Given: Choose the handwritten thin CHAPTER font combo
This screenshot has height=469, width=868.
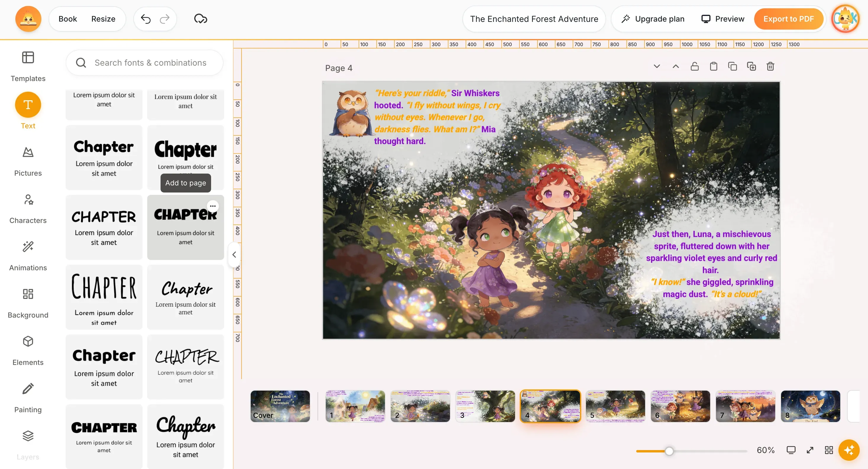Looking at the screenshot, I should [x=185, y=367].
